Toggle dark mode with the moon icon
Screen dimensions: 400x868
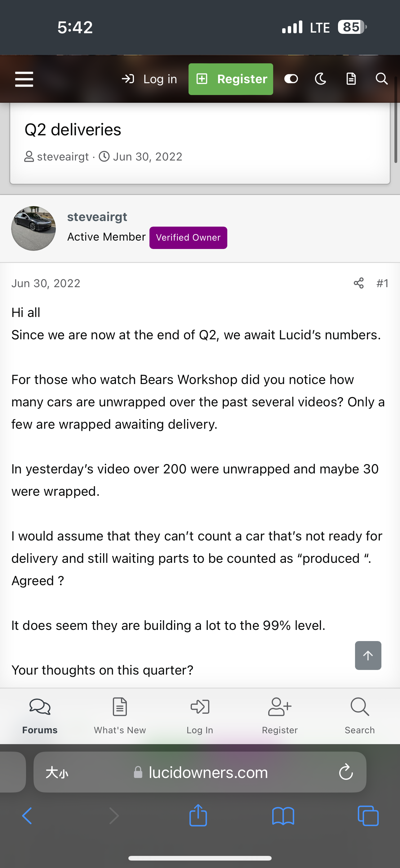pyautogui.click(x=320, y=79)
